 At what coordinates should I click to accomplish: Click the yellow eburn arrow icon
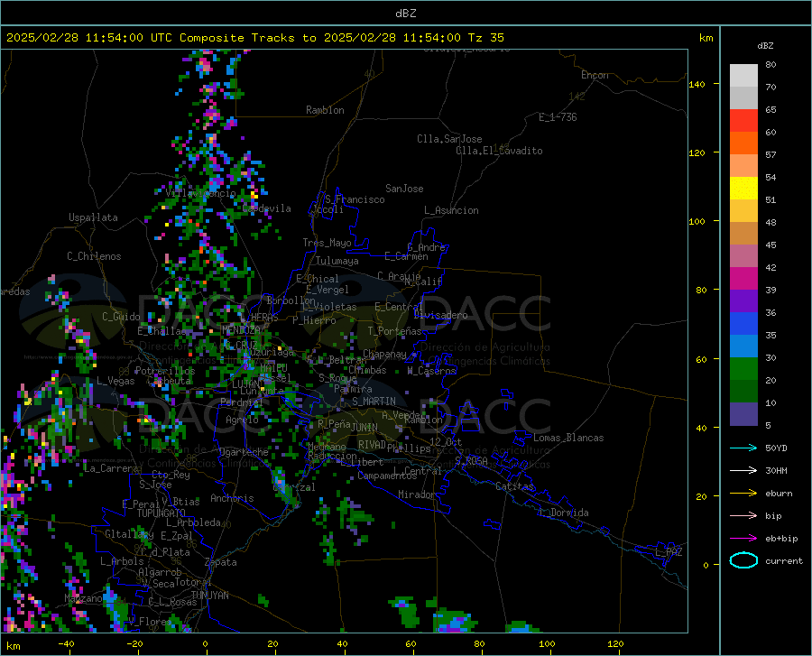pos(743,493)
